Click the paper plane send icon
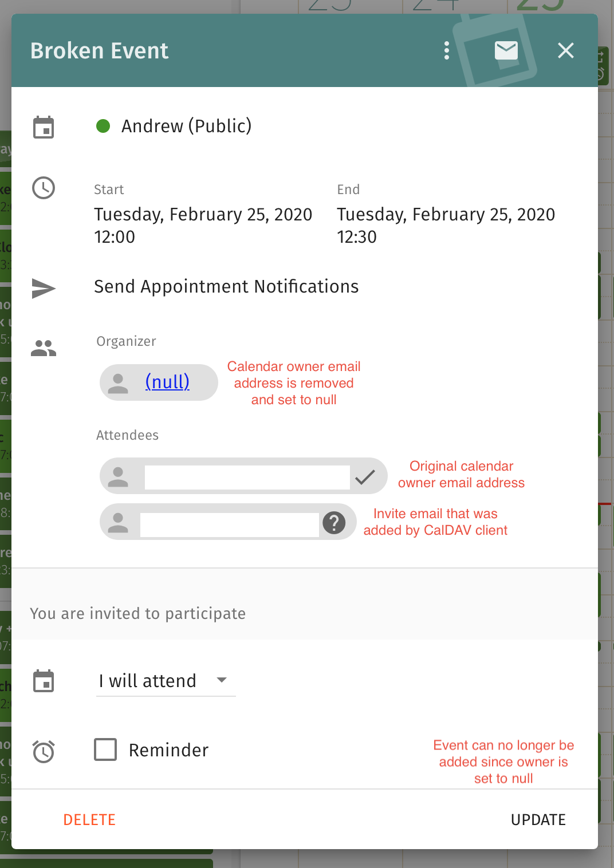This screenshot has width=614, height=868. coord(44,288)
